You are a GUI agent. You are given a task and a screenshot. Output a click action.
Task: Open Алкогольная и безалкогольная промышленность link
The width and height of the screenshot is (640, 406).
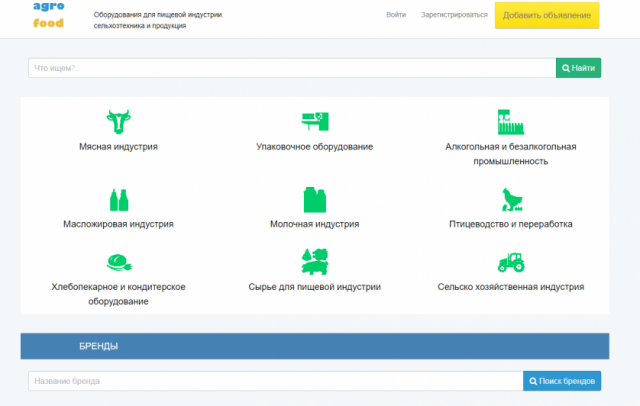[511, 154]
